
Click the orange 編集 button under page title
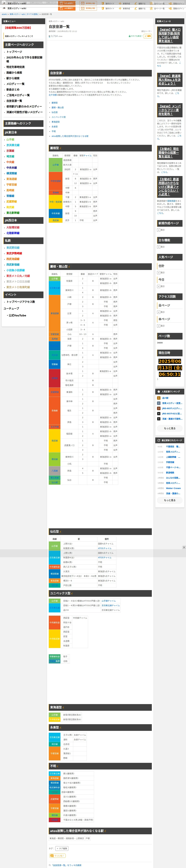click(x=148, y=36)
